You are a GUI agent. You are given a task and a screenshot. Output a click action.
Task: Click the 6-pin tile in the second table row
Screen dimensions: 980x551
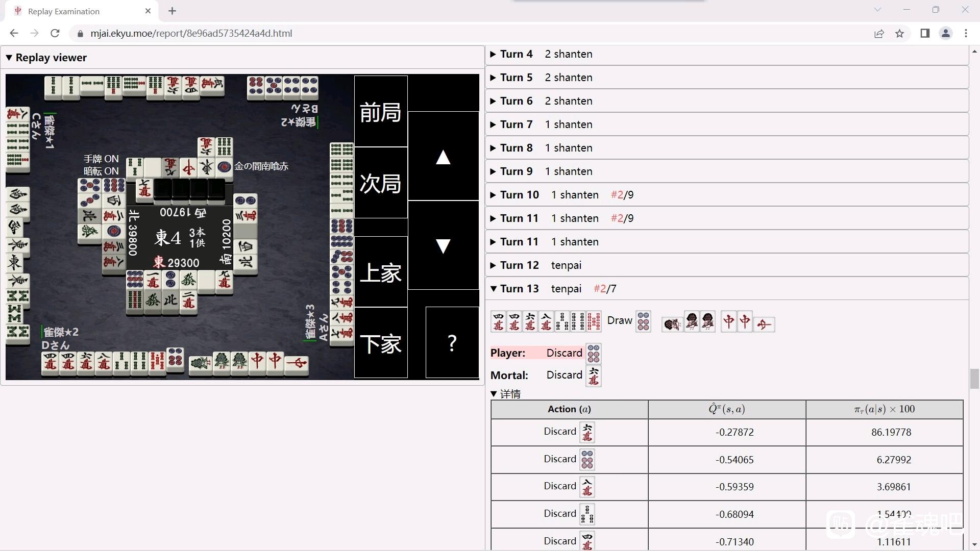pyautogui.click(x=587, y=460)
